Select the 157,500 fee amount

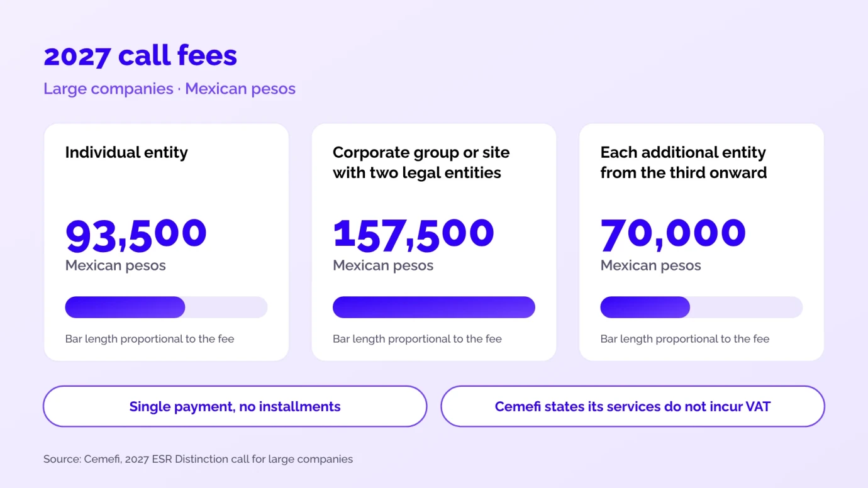point(414,235)
